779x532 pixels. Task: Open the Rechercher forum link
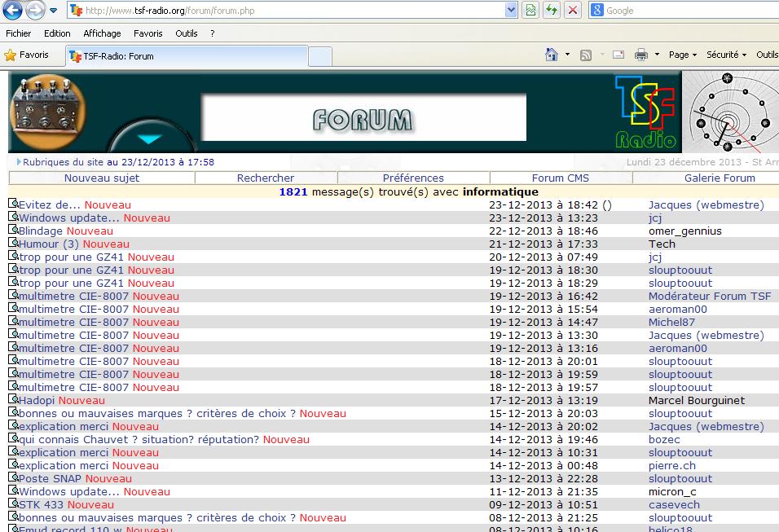[x=266, y=178]
